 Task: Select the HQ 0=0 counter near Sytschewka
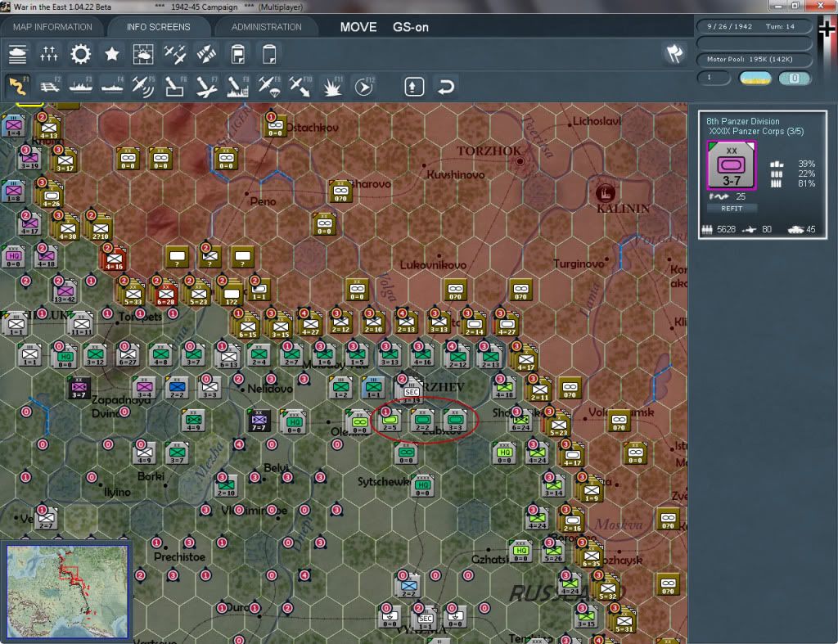[x=423, y=485]
